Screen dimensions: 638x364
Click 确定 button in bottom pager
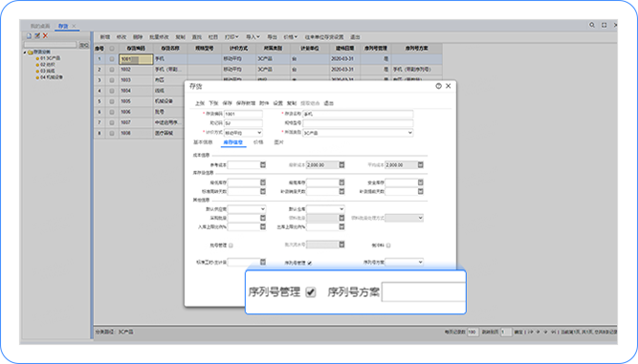(x=518, y=332)
